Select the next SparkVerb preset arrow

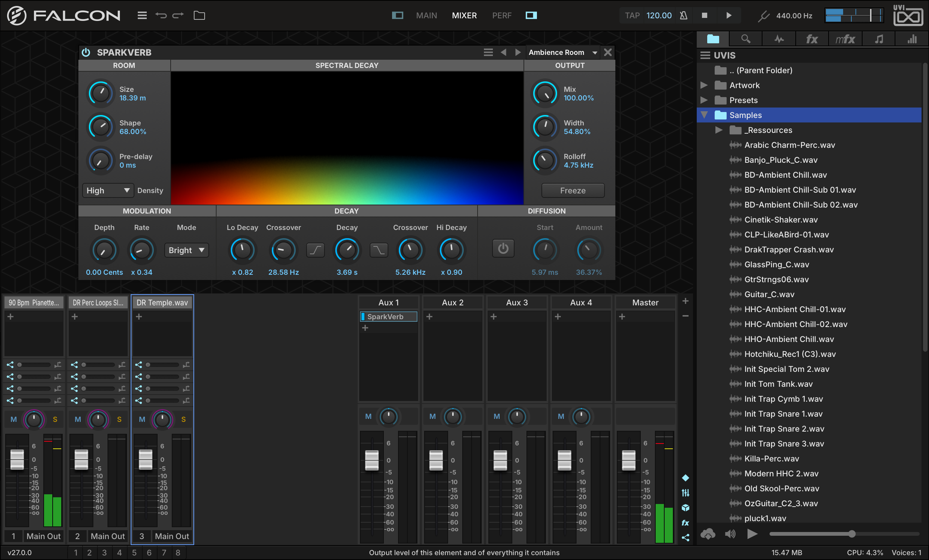click(518, 52)
